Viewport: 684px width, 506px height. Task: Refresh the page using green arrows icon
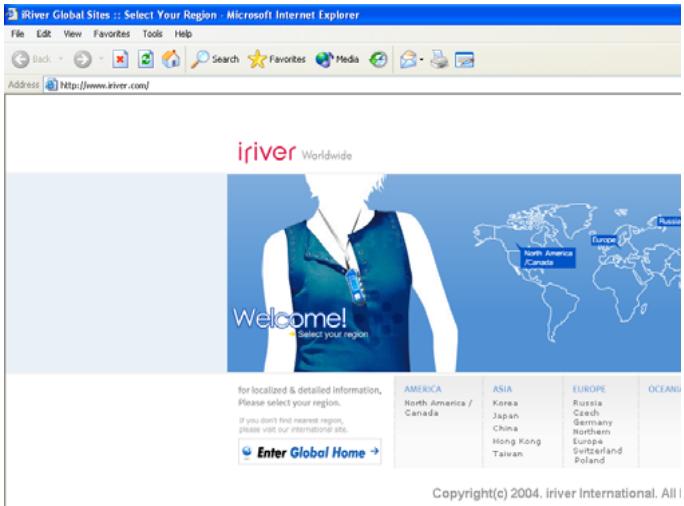[x=146, y=59]
